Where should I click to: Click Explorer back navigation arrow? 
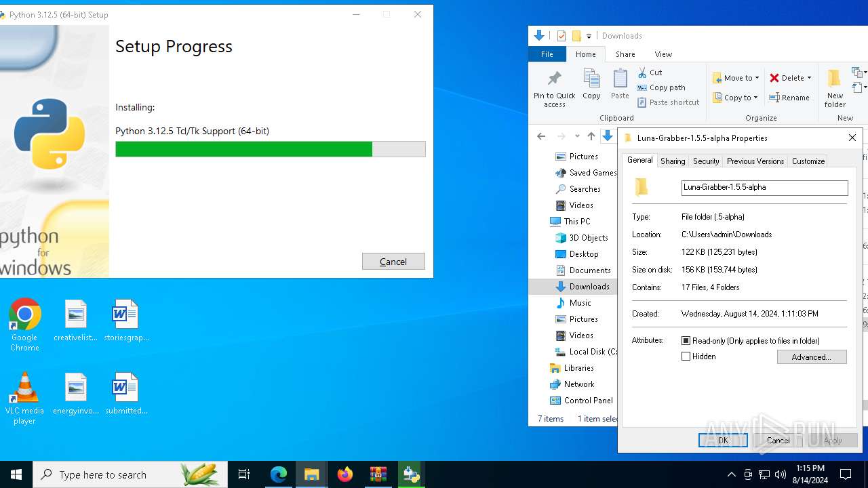541,136
